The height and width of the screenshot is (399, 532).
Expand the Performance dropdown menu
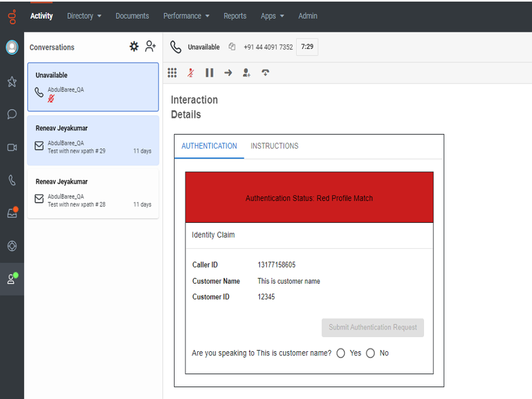[186, 16]
